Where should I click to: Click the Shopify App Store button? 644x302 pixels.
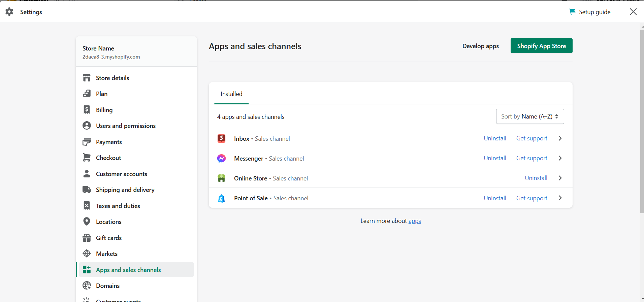pos(541,46)
